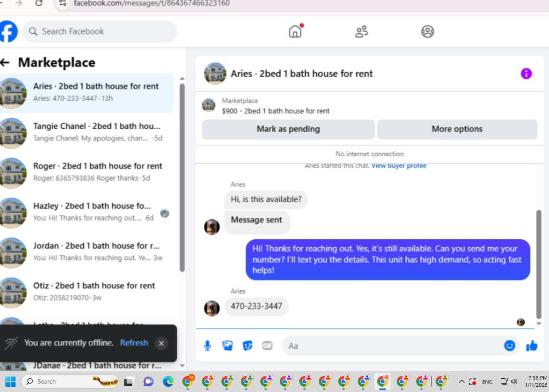Open the emoji smiley picker
Viewport: 549px width, 392px height.
[x=510, y=346]
